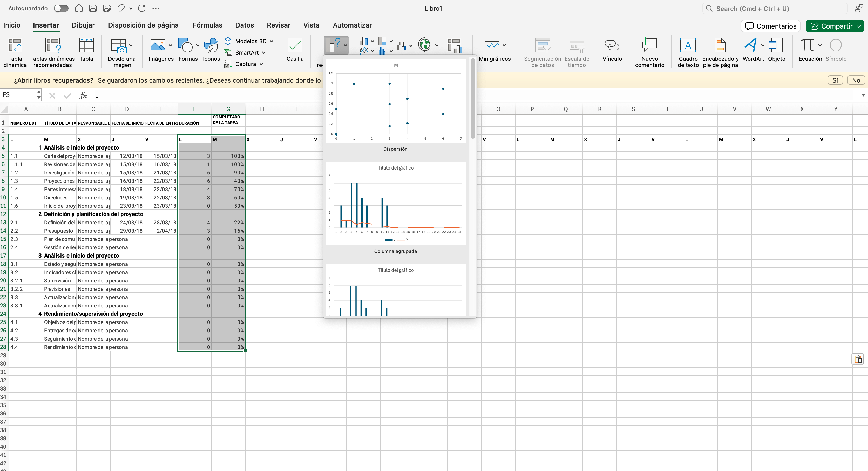Click the Vínculo link icon
Screen dimensions: 868x471
[612, 46]
